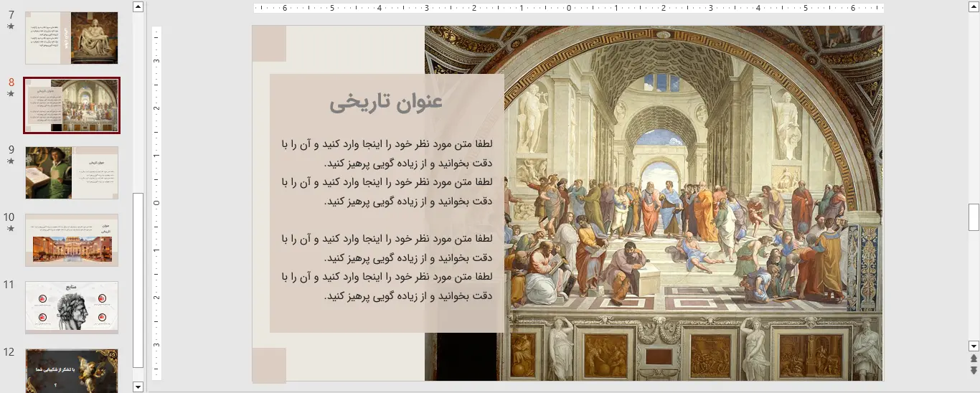Click the animation star icon under slide 9
980x393 pixels.
10,161
